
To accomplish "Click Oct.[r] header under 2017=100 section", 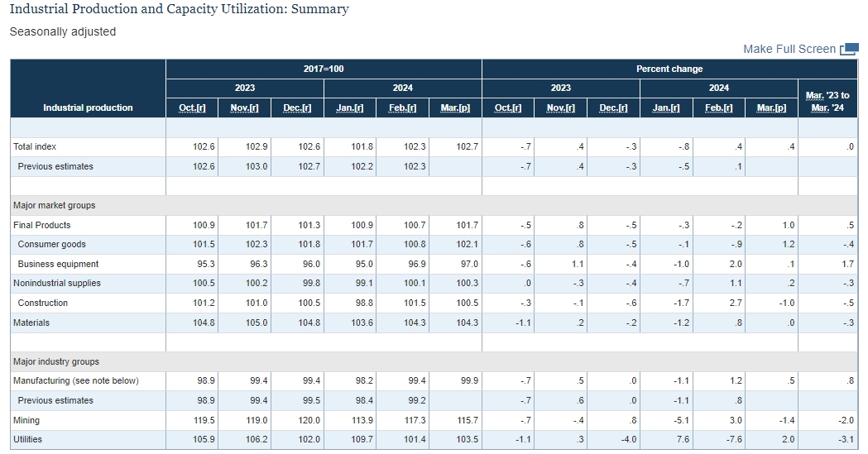I will coord(192,108).
